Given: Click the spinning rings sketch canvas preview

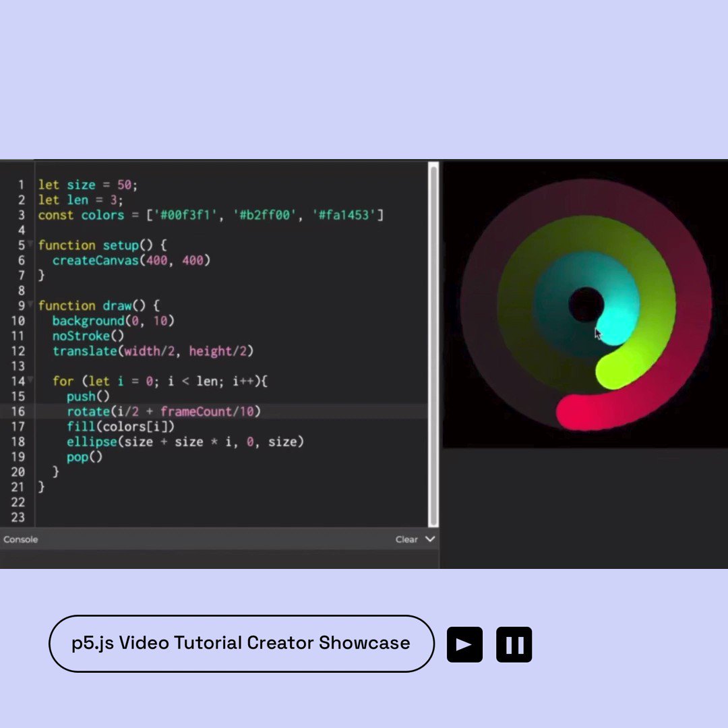Looking at the screenshot, I should pyautogui.click(x=585, y=305).
